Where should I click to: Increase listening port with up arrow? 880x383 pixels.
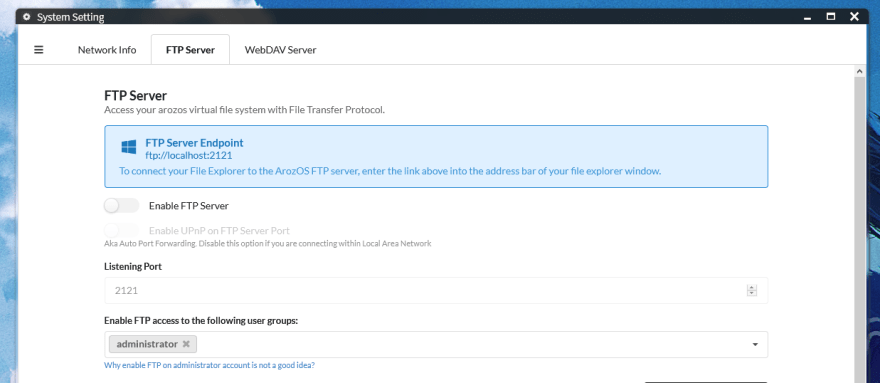751,288
